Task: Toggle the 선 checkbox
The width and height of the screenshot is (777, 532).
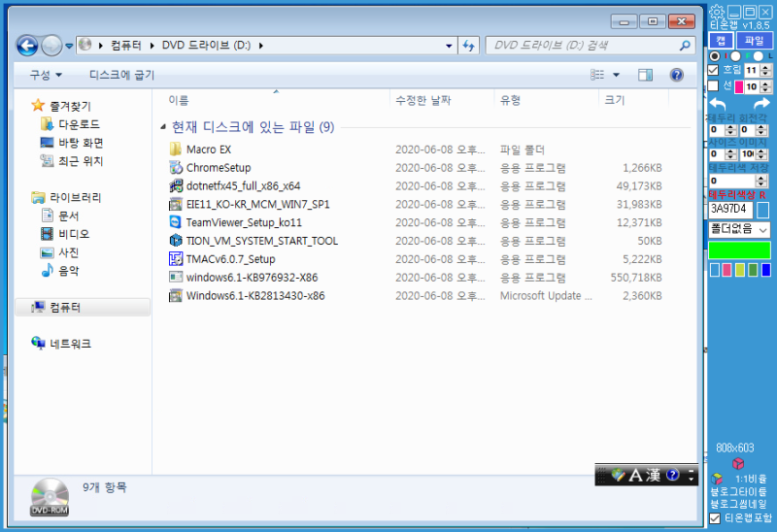Action: coord(713,86)
